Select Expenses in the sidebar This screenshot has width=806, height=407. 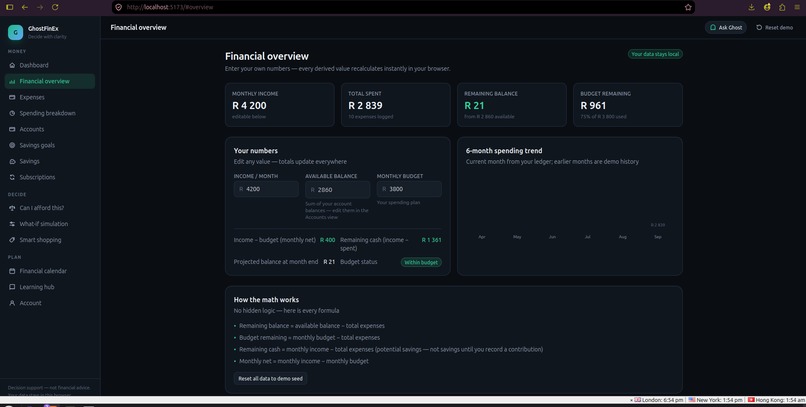[x=50, y=97]
